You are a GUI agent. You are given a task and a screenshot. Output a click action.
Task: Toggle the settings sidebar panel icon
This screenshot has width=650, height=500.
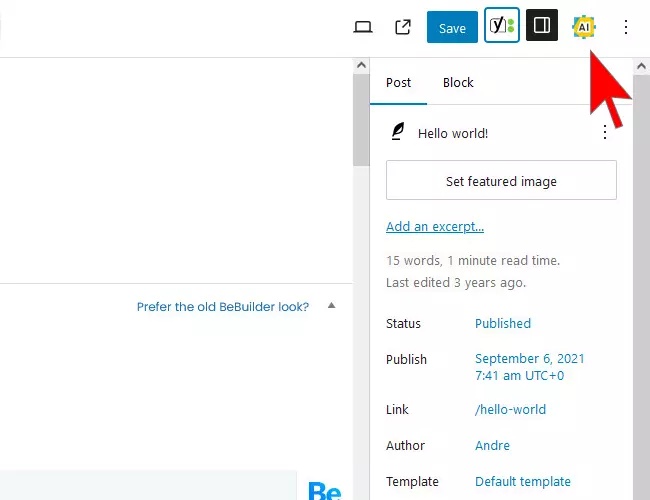(542, 27)
